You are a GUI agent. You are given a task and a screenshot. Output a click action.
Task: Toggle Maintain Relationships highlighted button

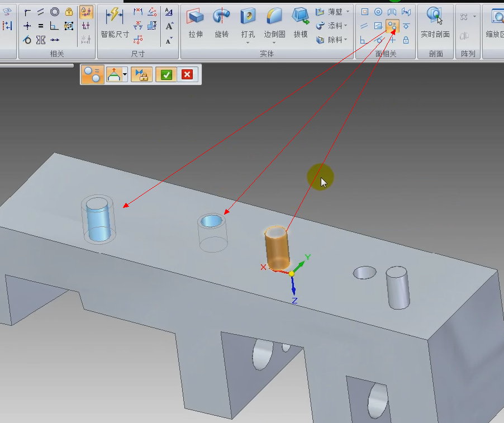(86, 12)
